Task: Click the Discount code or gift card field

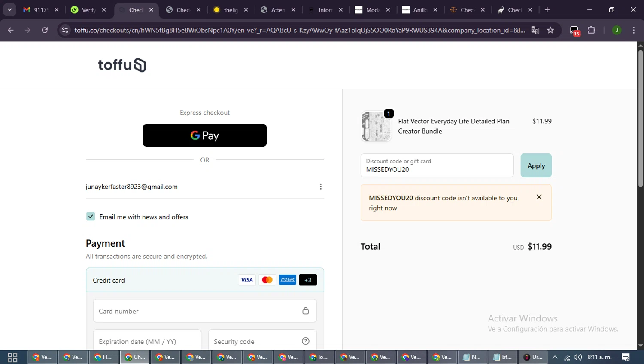Action: 437,165
